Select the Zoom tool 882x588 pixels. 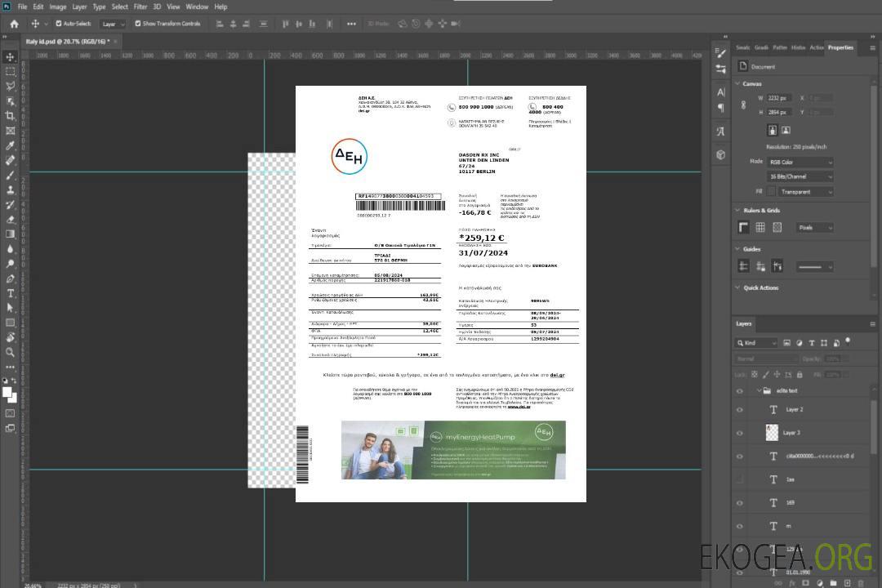[x=10, y=352]
